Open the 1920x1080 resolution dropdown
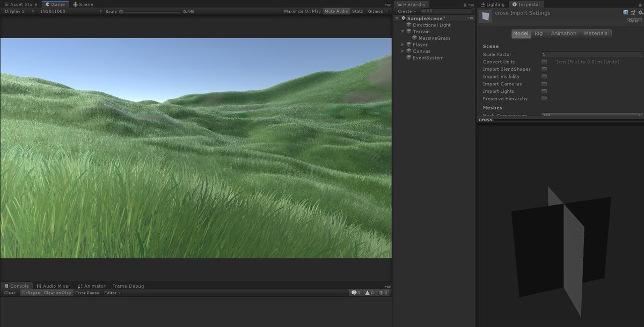Viewport: 644px width, 327px height. tap(70, 11)
